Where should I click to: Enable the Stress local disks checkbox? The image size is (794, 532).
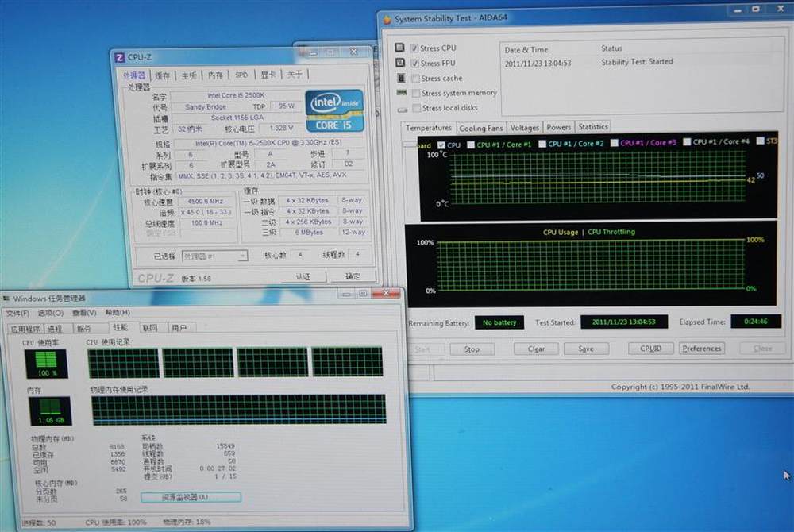[417, 108]
